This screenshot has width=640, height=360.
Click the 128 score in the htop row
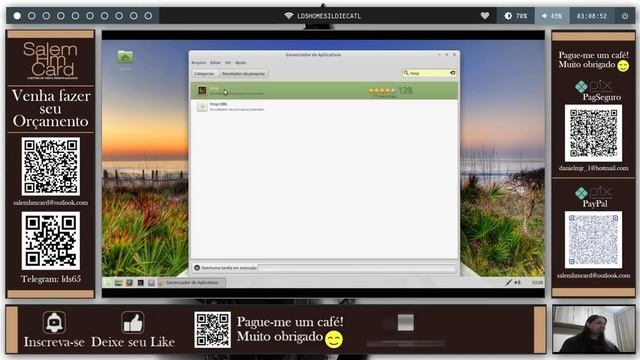pos(405,91)
